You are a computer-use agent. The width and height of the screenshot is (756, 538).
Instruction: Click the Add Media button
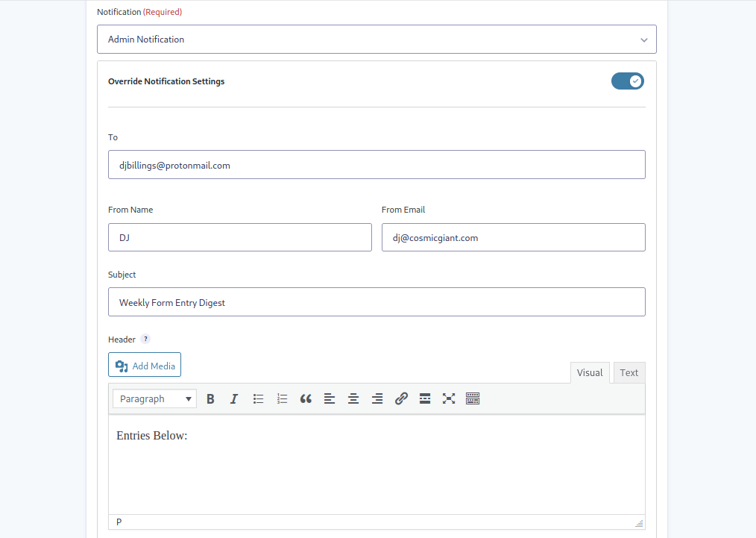(144, 364)
